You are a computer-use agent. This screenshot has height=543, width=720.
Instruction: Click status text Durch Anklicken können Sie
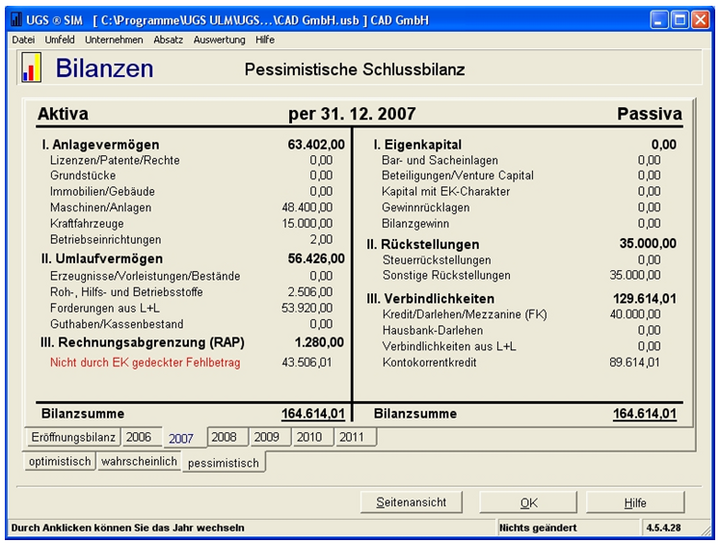point(128,528)
